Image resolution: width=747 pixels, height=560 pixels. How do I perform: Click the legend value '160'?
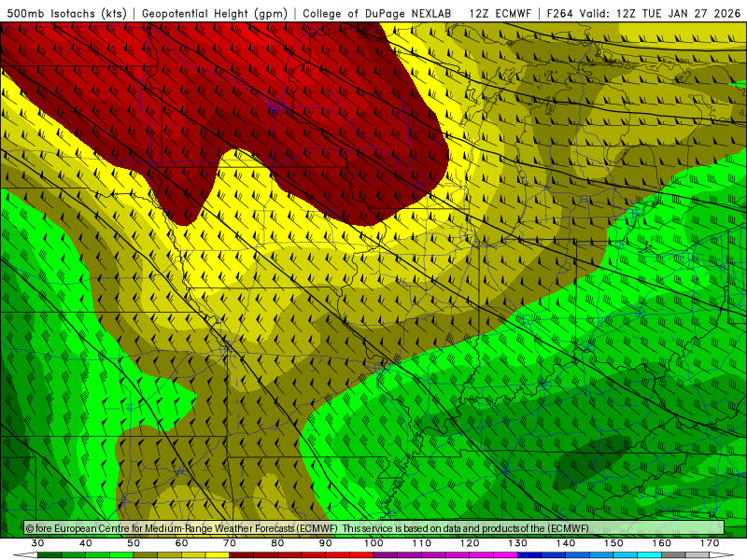click(662, 543)
